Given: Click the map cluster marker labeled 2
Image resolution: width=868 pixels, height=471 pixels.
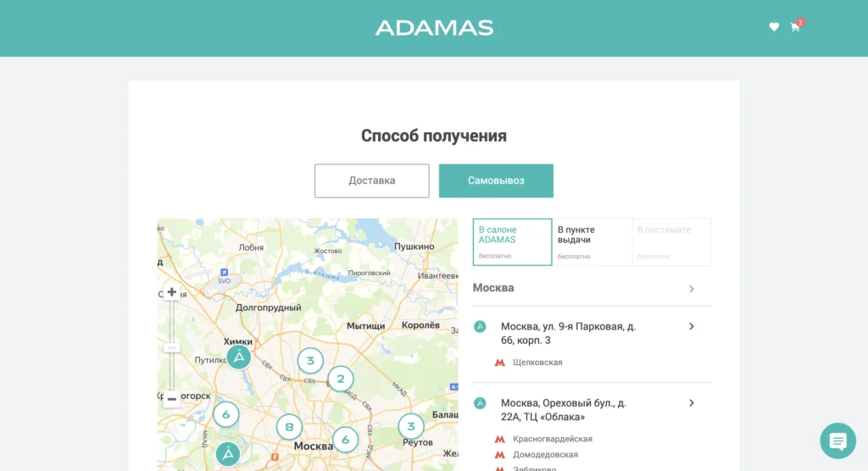Looking at the screenshot, I should pyautogui.click(x=340, y=379).
